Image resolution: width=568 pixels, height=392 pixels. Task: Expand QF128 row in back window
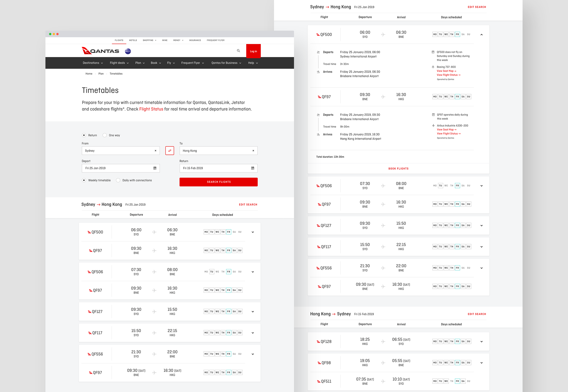481,342
